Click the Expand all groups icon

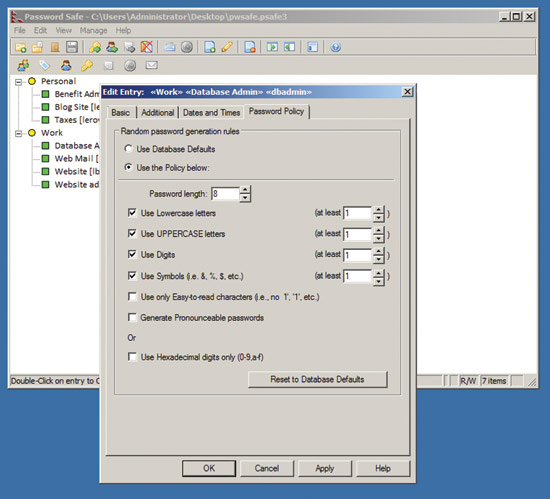(272, 47)
